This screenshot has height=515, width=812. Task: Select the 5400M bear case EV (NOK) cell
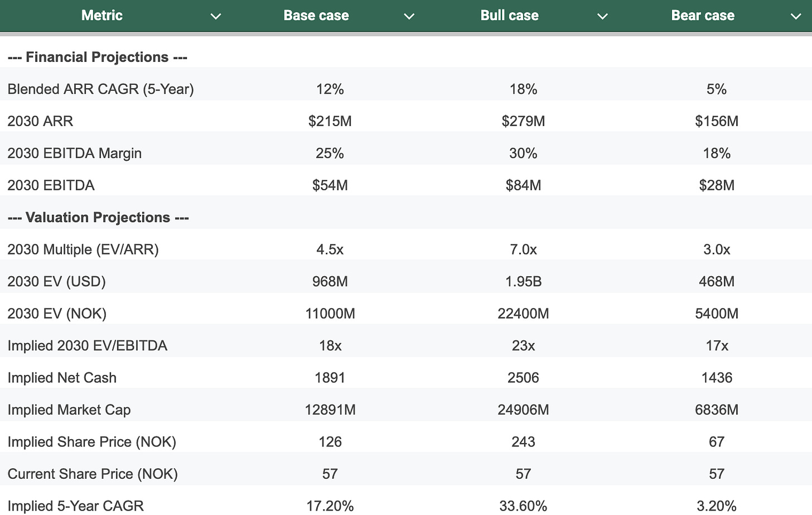click(717, 314)
